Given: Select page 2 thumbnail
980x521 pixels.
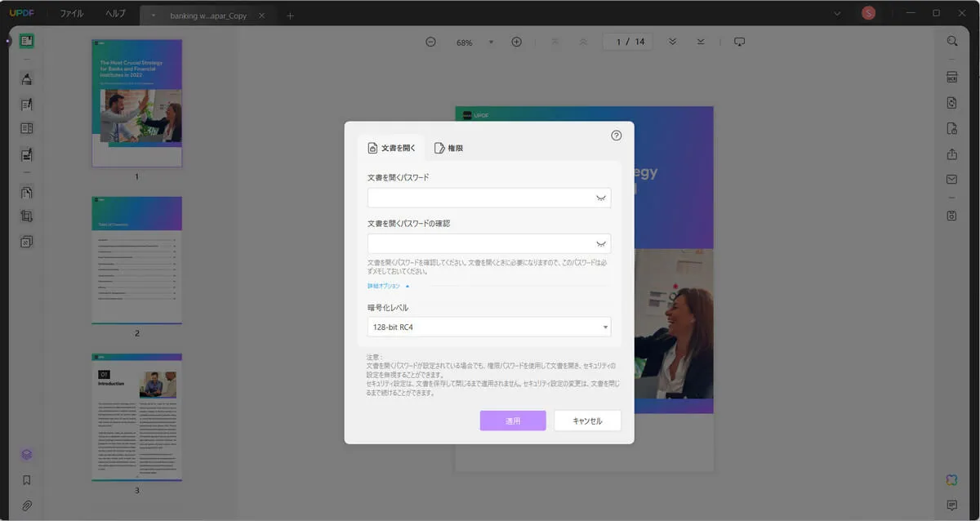Looking at the screenshot, I should [136, 260].
